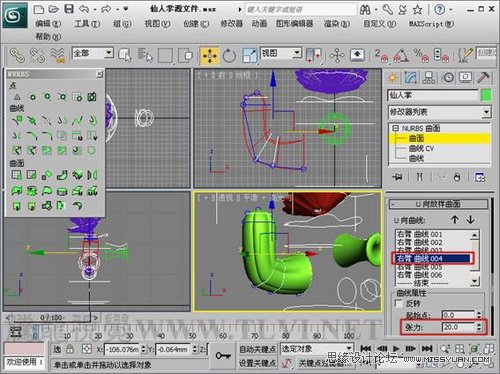The width and height of the screenshot is (500, 374).
Task: Open the reference coordinate 视图 dropdown
Action: click(x=281, y=53)
